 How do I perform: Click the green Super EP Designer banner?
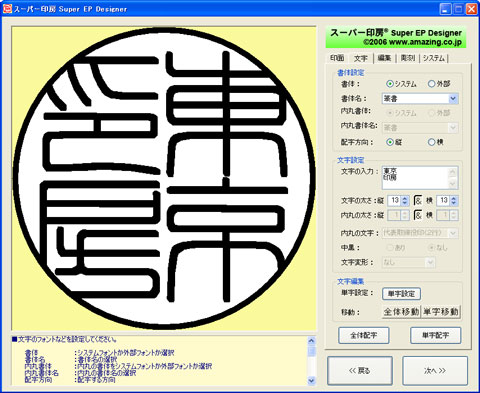coord(396,37)
